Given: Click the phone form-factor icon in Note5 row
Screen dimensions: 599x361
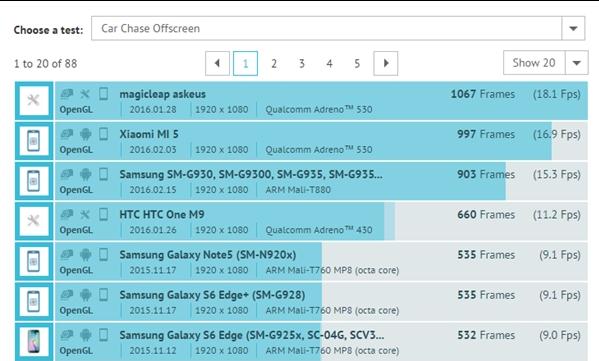Looking at the screenshot, I should pos(103,254).
